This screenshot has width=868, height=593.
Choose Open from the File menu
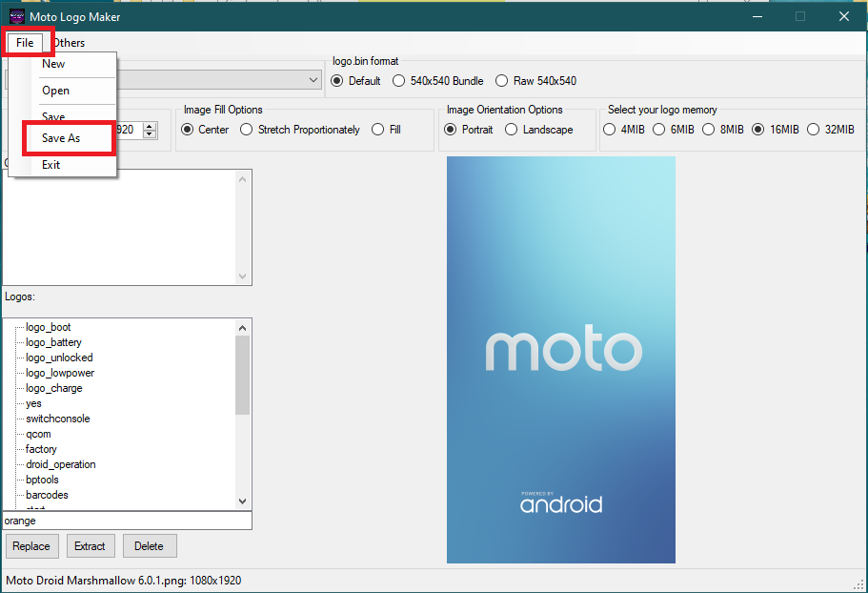[55, 91]
